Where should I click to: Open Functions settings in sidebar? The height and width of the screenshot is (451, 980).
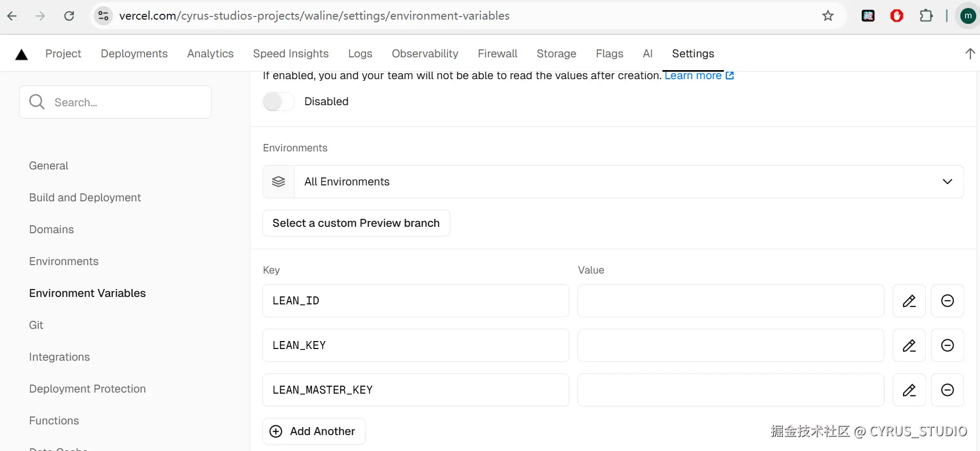(54, 421)
